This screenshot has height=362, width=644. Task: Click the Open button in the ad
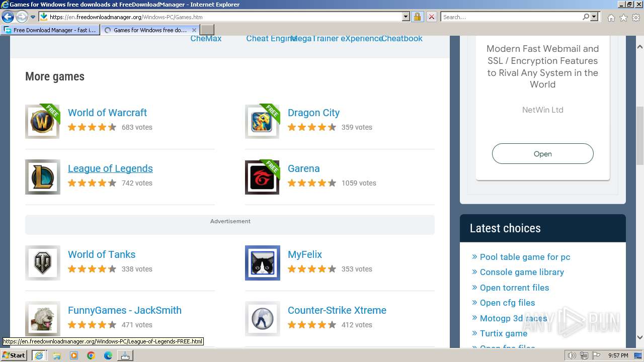tap(542, 154)
